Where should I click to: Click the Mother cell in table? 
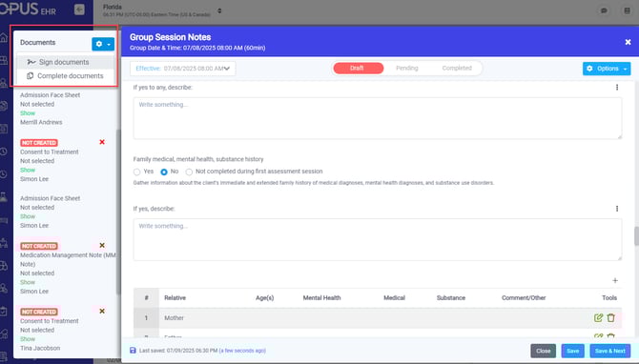(x=174, y=317)
